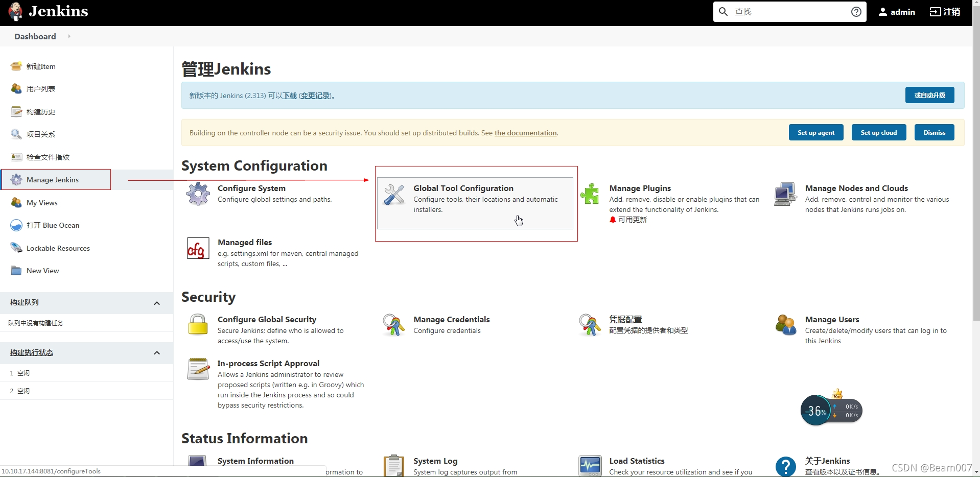Click the Manage Users people icon

[x=786, y=325]
